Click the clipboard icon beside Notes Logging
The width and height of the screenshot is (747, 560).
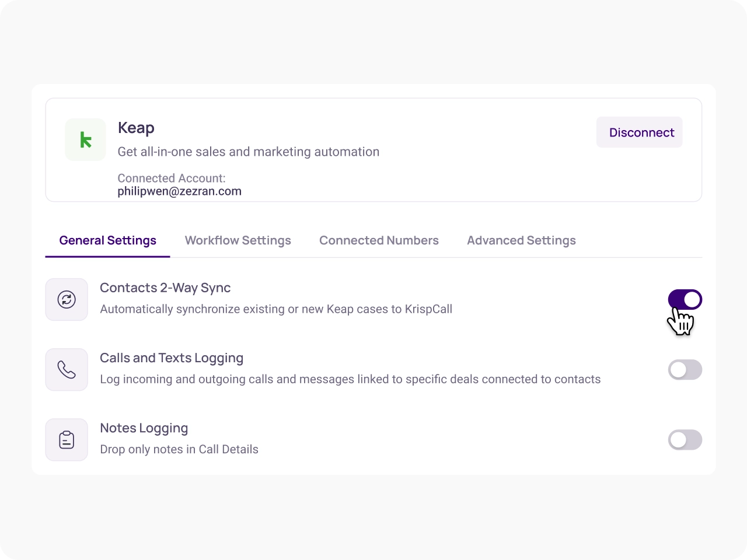(67, 439)
